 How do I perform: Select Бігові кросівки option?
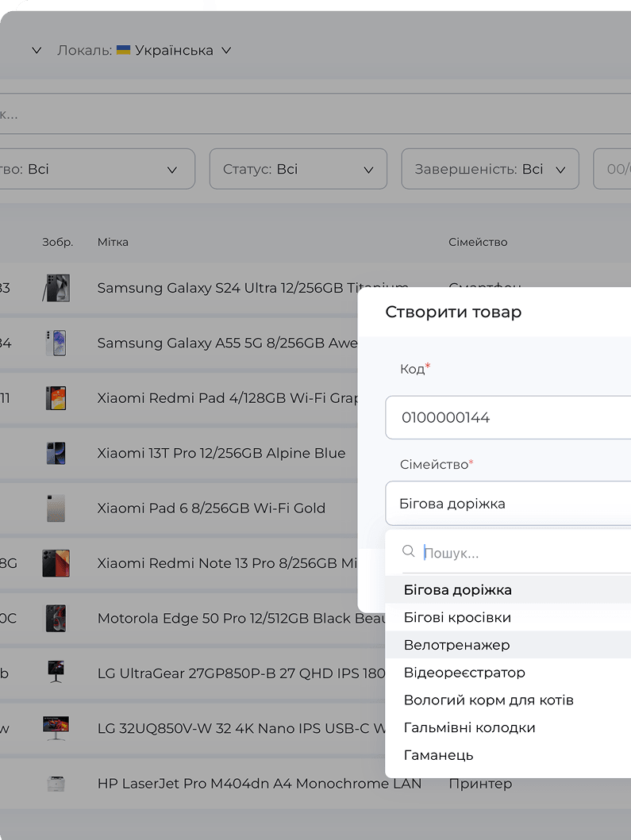508,617
